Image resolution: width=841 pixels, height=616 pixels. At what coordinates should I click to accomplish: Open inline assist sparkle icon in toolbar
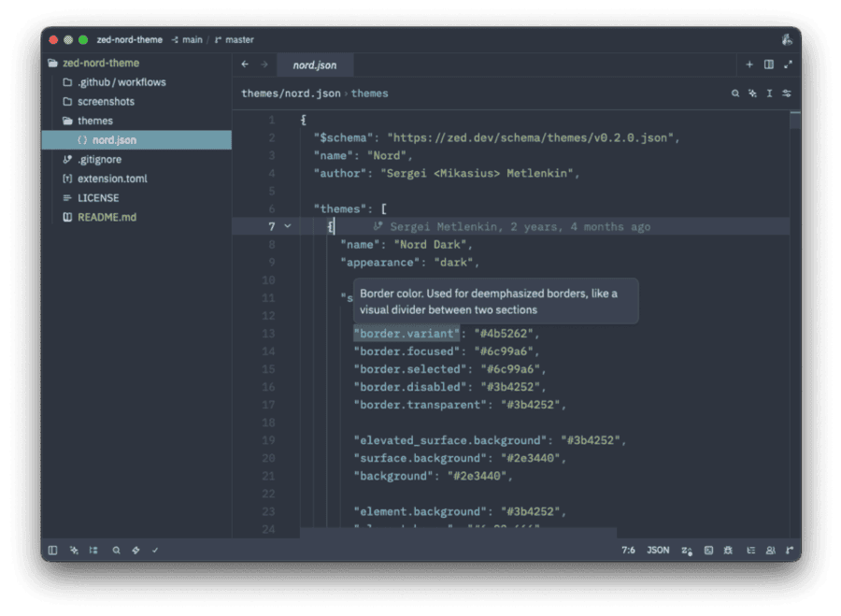tap(752, 93)
